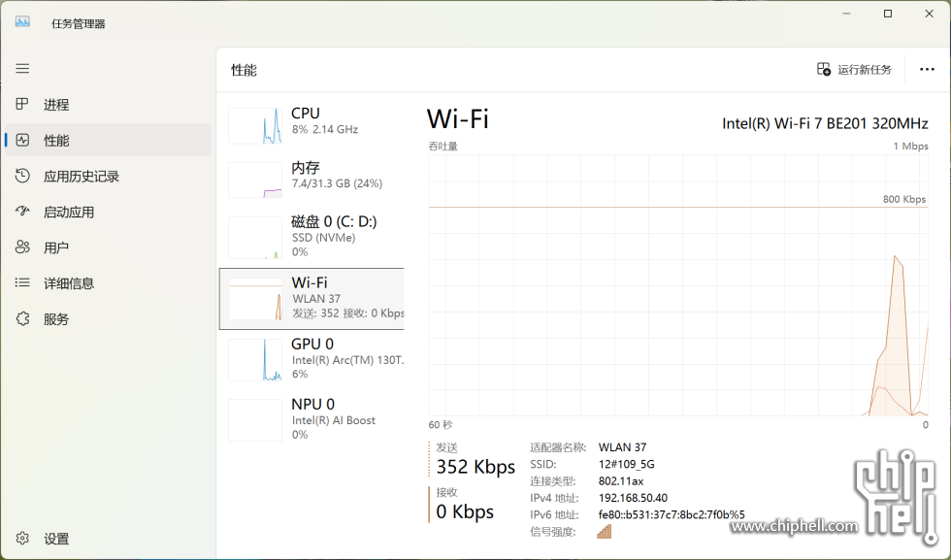This screenshot has width=951, height=560.
Task: Open the 用户 users icon
Action: click(22, 247)
